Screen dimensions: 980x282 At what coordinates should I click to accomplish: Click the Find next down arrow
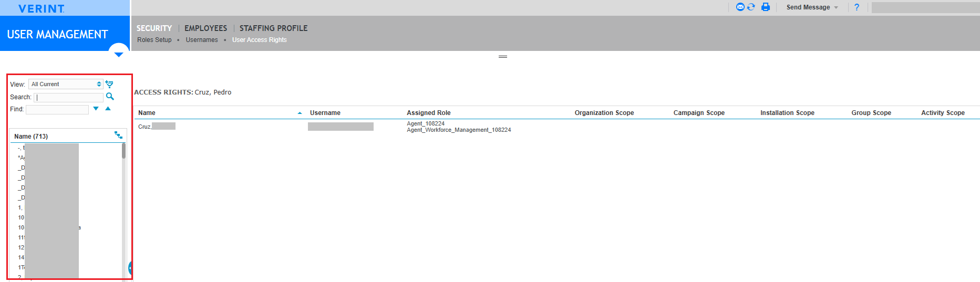[x=96, y=109]
